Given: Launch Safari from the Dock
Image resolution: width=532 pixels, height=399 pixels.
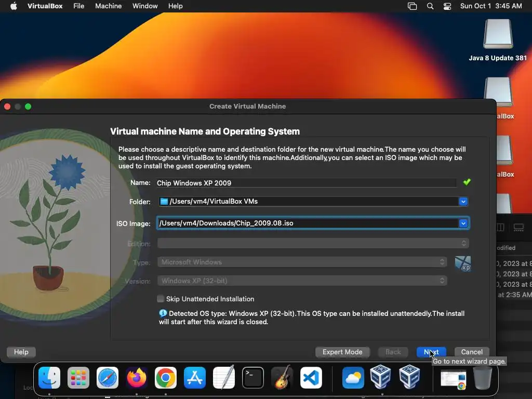Looking at the screenshot, I should click(108, 377).
